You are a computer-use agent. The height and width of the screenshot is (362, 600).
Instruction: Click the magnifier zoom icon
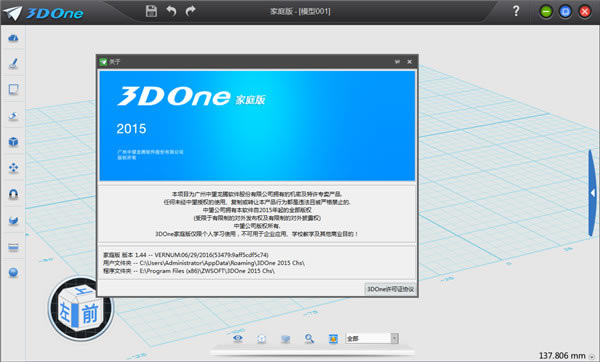point(309,338)
